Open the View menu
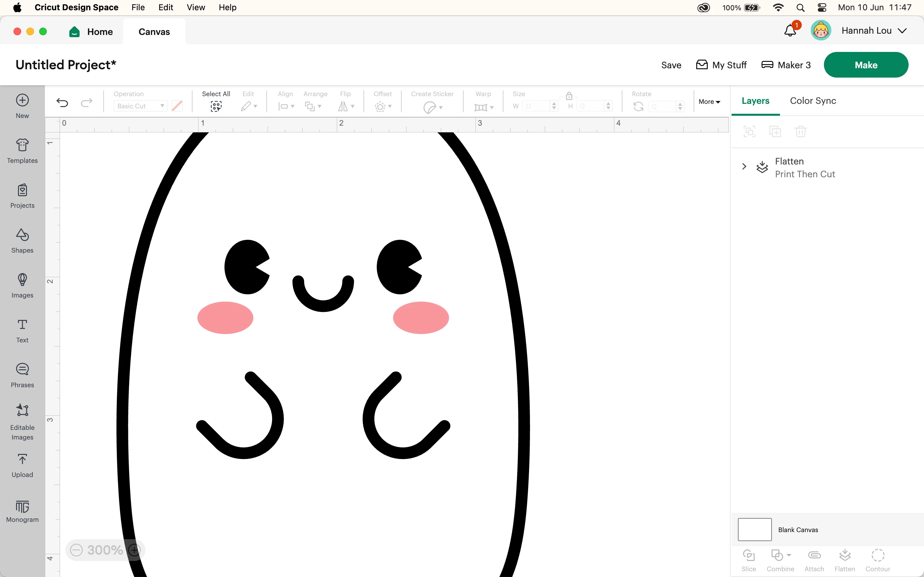The height and width of the screenshot is (577, 924). (x=195, y=7)
